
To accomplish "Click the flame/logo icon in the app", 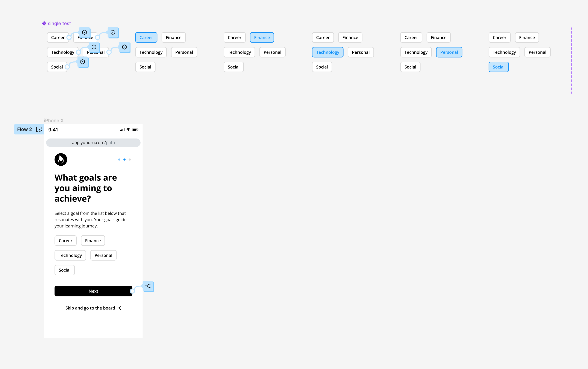I will click(x=61, y=159).
